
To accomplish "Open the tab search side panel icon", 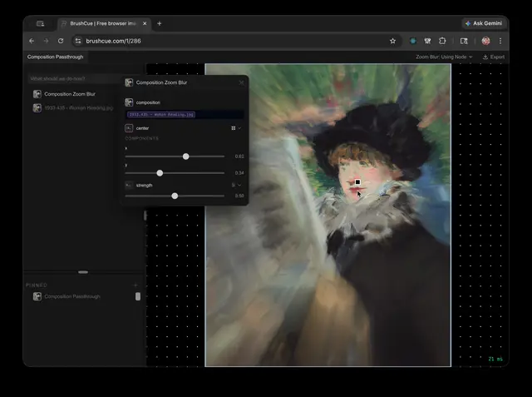I will point(464,41).
